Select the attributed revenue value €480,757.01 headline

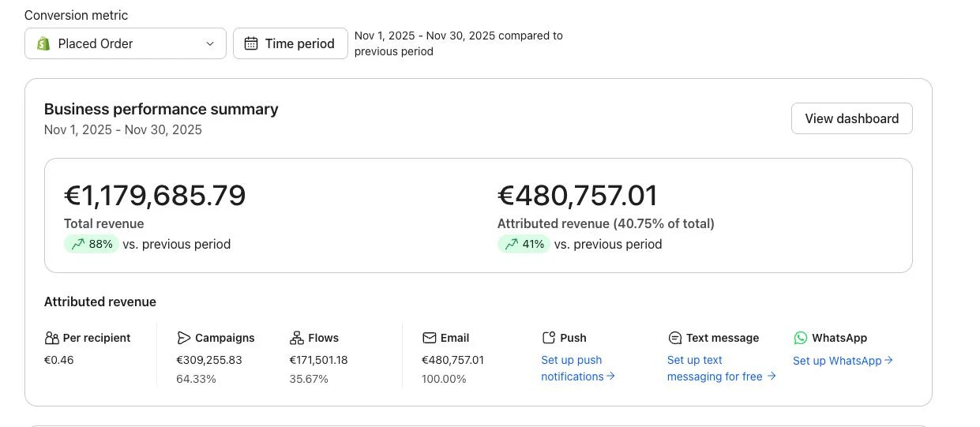[x=577, y=196]
